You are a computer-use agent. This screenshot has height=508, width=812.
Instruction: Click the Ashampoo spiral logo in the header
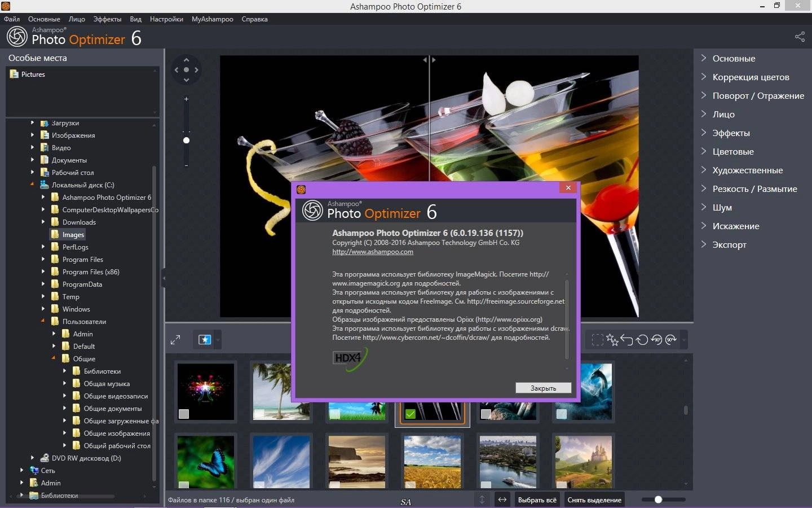click(17, 37)
